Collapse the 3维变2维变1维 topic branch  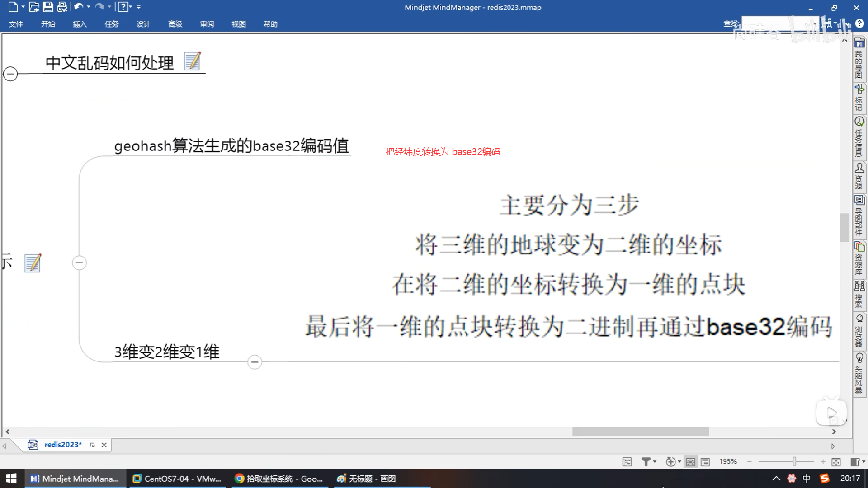(255, 362)
